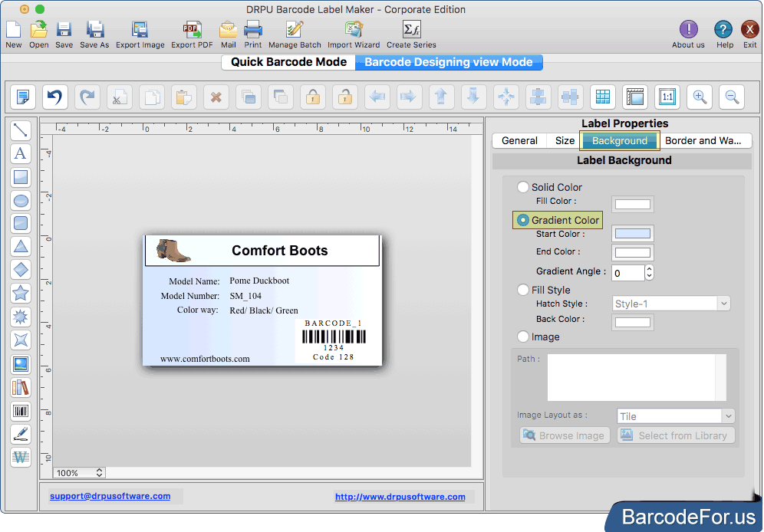Click Select from Library button
This screenshot has width=764, height=532.
pos(676,435)
